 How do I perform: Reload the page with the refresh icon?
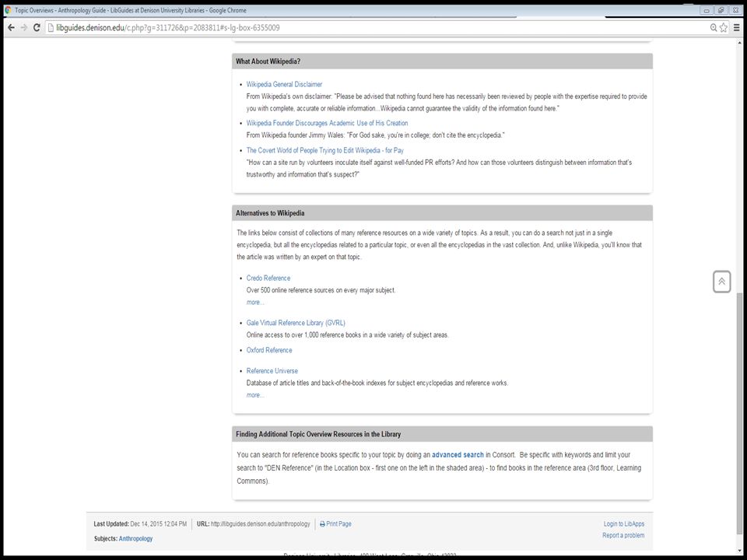pyautogui.click(x=37, y=28)
